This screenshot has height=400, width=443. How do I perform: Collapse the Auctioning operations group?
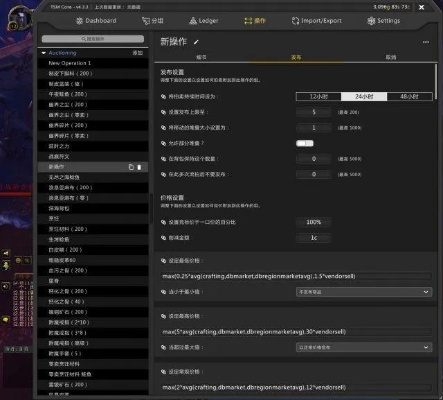(43, 53)
